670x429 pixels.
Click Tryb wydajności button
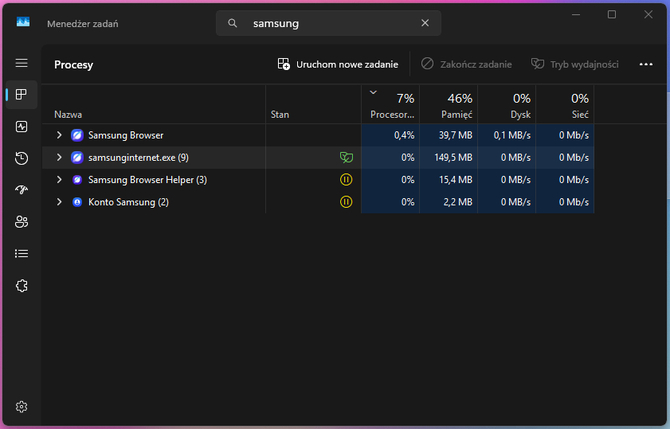point(575,65)
